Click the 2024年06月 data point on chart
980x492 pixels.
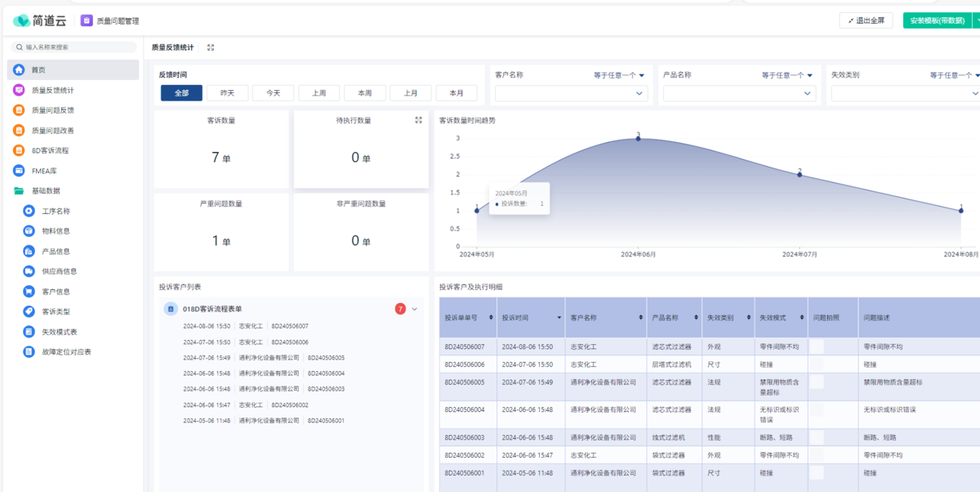click(x=638, y=138)
